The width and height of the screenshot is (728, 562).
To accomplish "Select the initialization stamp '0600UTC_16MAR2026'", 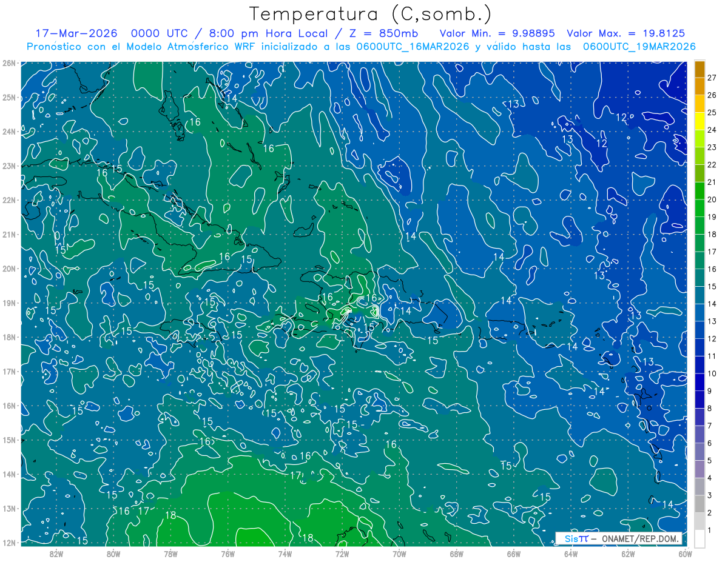I will point(413,47).
